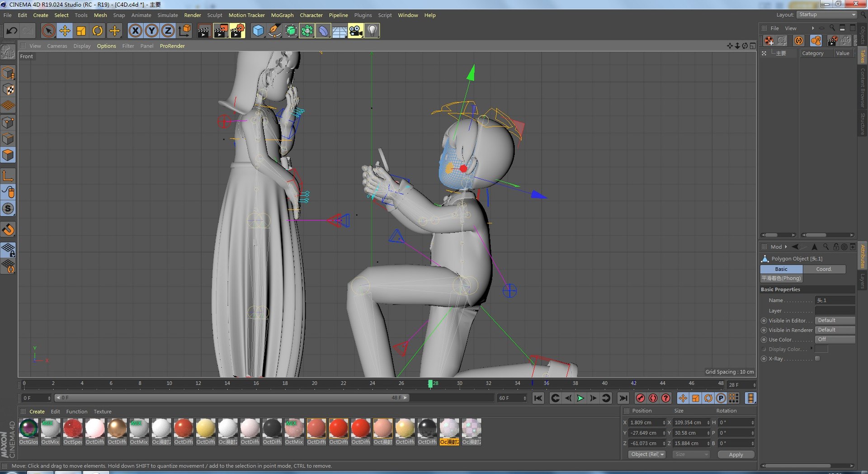Toggle the X axis lock
This screenshot has width=868, height=474.
135,31
